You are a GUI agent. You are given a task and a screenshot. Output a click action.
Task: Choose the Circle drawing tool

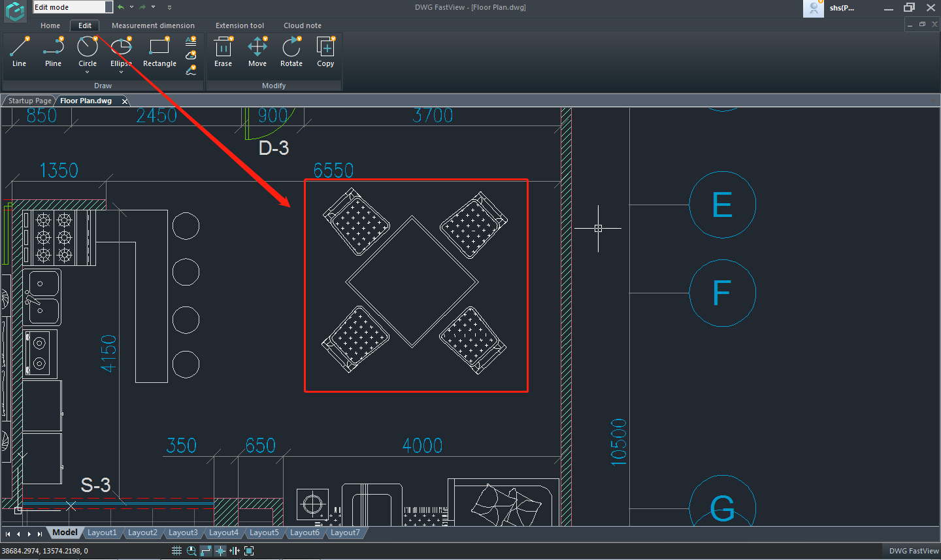click(x=88, y=51)
